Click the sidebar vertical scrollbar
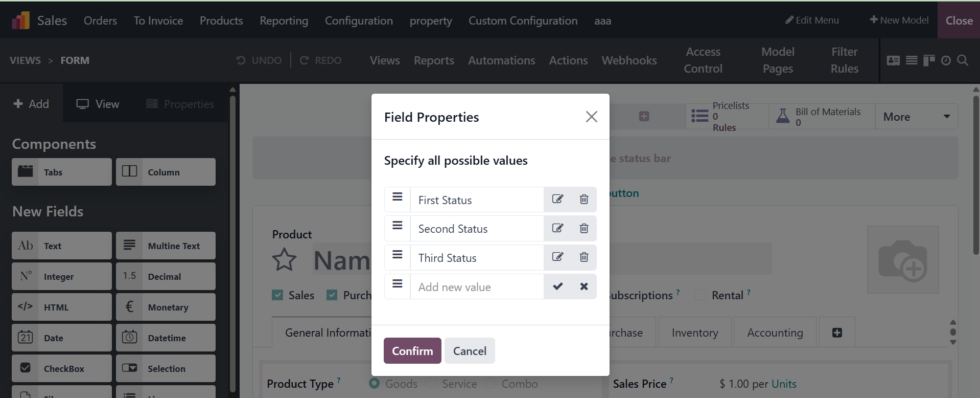This screenshot has width=980, height=398. (233, 240)
